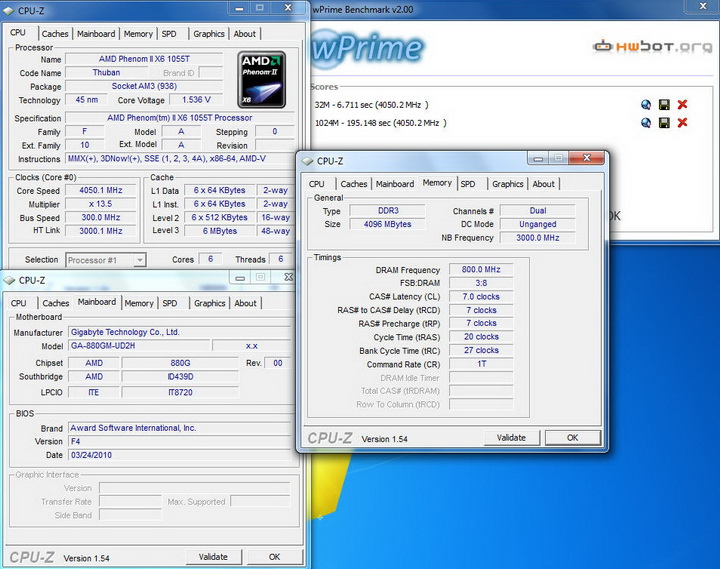Delete the 32M score with red X
The width and height of the screenshot is (720, 569).
coord(682,105)
